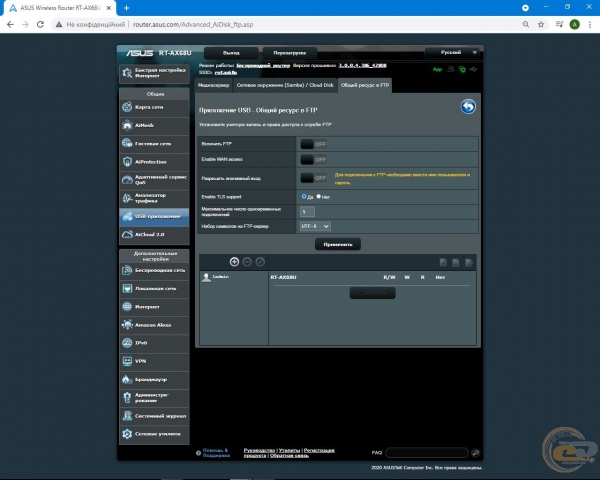Open AiCloud 2.0 in the sidebar
This screenshot has height=480, width=600.
click(154, 234)
